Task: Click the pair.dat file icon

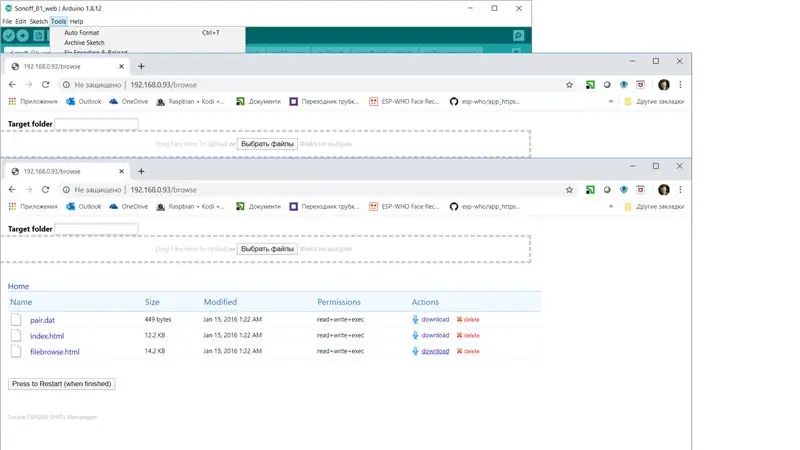Action: point(16,320)
